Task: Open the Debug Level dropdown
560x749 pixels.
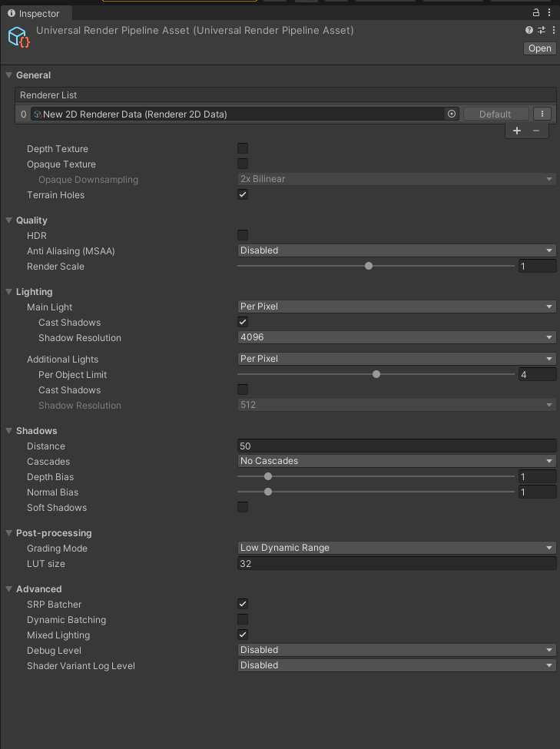Action: pyautogui.click(x=396, y=650)
